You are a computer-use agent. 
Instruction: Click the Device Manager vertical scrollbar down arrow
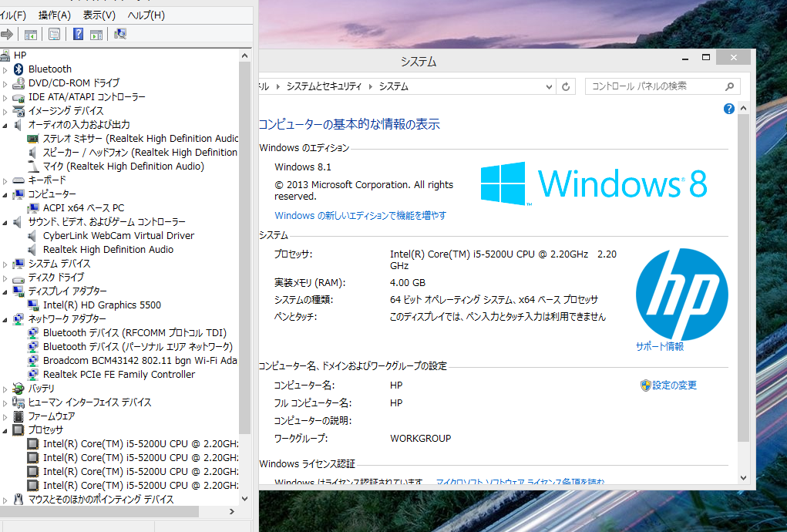pos(244,498)
